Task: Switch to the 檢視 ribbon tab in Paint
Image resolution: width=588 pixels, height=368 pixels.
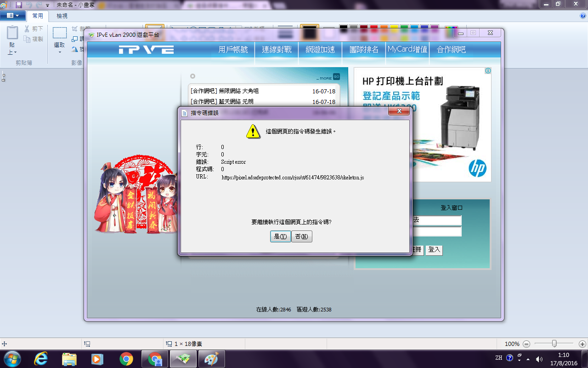Action: [62, 16]
